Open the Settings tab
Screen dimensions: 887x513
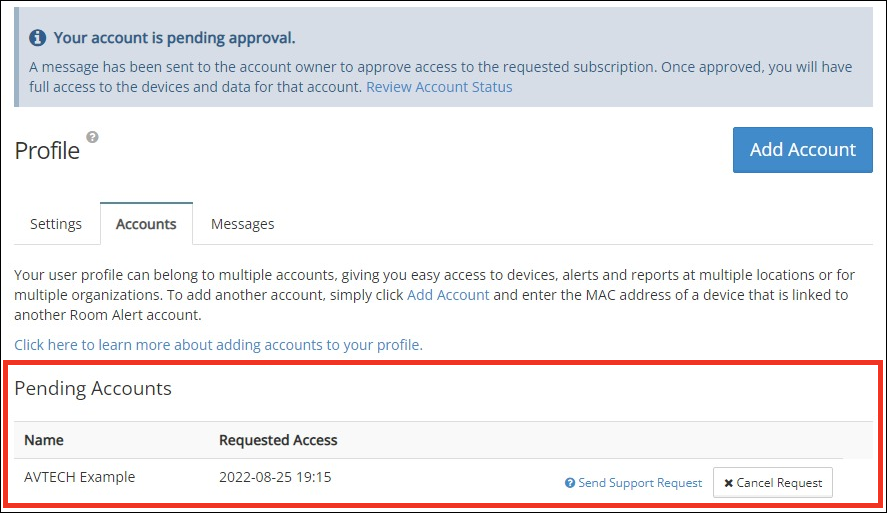56,224
